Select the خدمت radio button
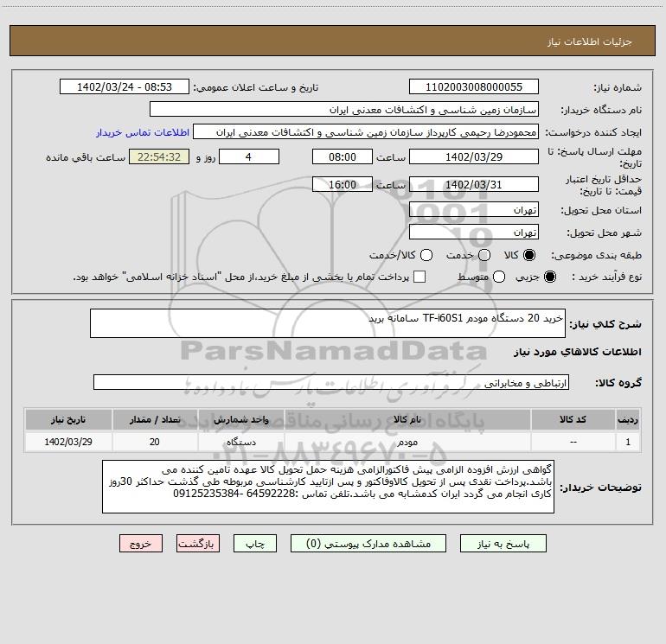Image resolution: width=666 pixels, height=644 pixels. [484, 255]
